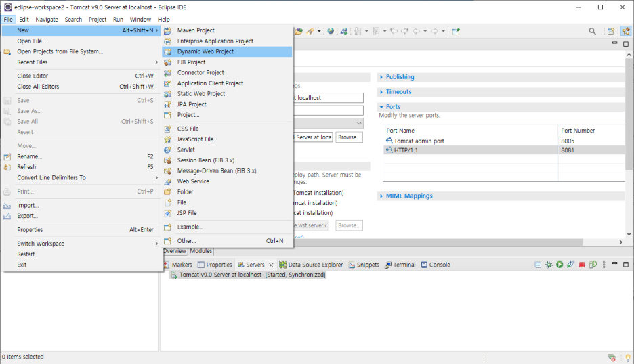Click the next annotation toolbar icon
This screenshot has height=364, width=634.
coord(358,31)
